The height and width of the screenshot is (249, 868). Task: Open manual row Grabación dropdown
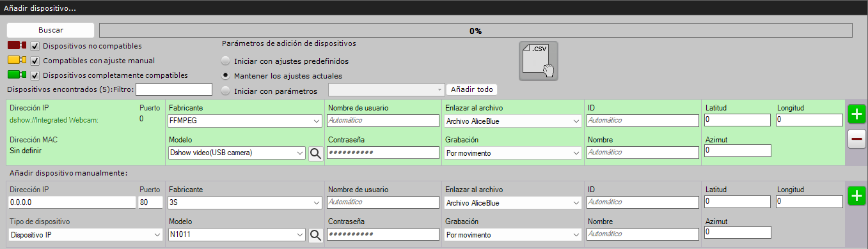click(x=513, y=234)
